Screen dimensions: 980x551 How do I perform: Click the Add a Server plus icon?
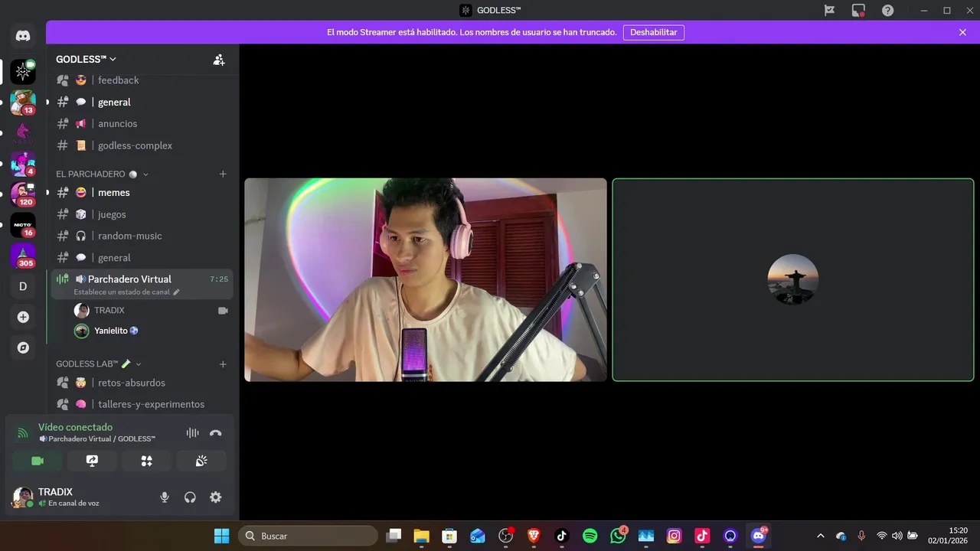click(23, 317)
